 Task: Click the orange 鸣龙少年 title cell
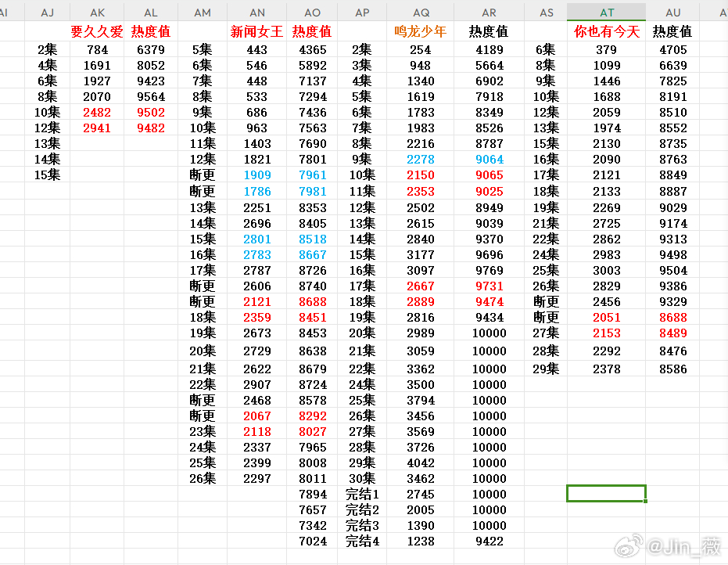point(421,31)
